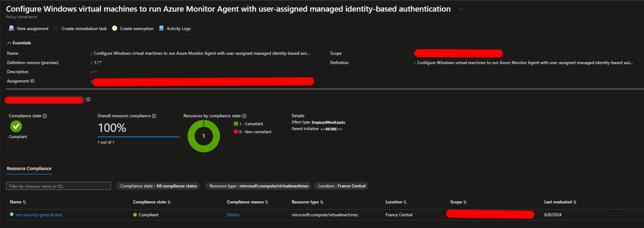Open the Compliance state filter

tap(159, 186)
